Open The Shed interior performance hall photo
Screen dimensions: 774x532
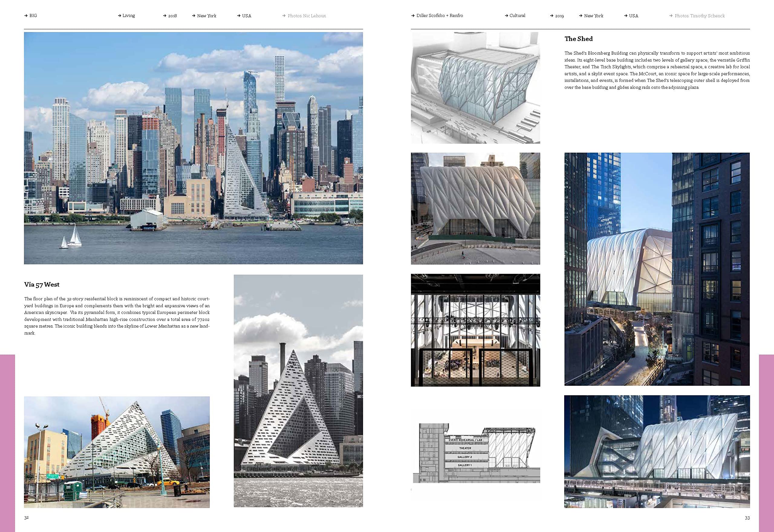475,330
